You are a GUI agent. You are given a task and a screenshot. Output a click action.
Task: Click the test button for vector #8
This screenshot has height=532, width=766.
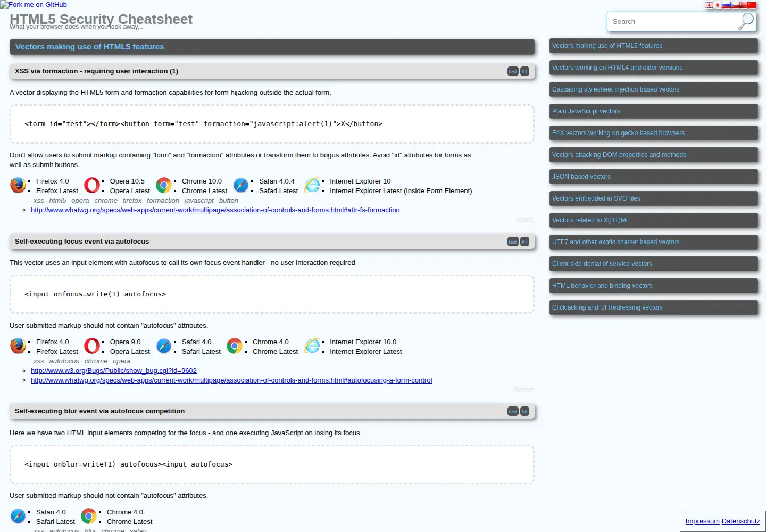click(x=513, y=411)
